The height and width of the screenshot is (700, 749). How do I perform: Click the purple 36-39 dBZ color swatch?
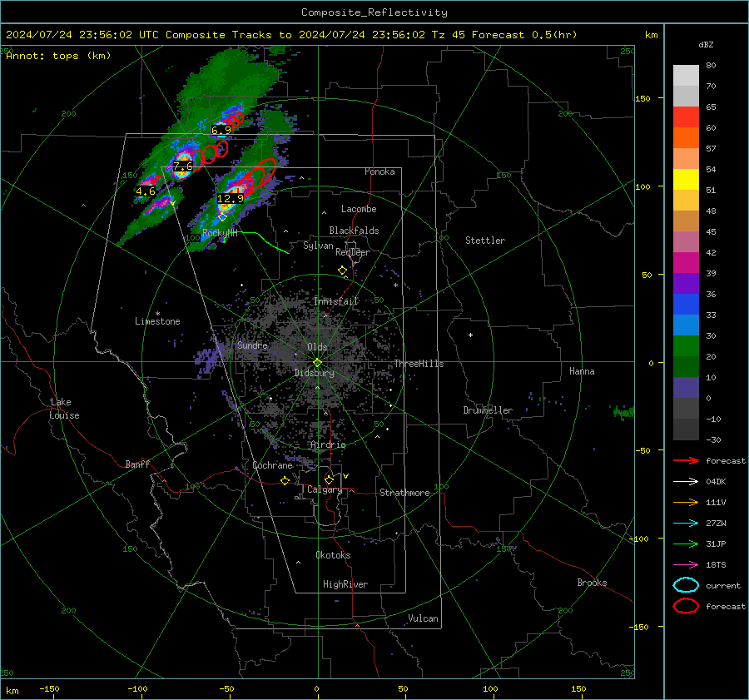point(686,284)
